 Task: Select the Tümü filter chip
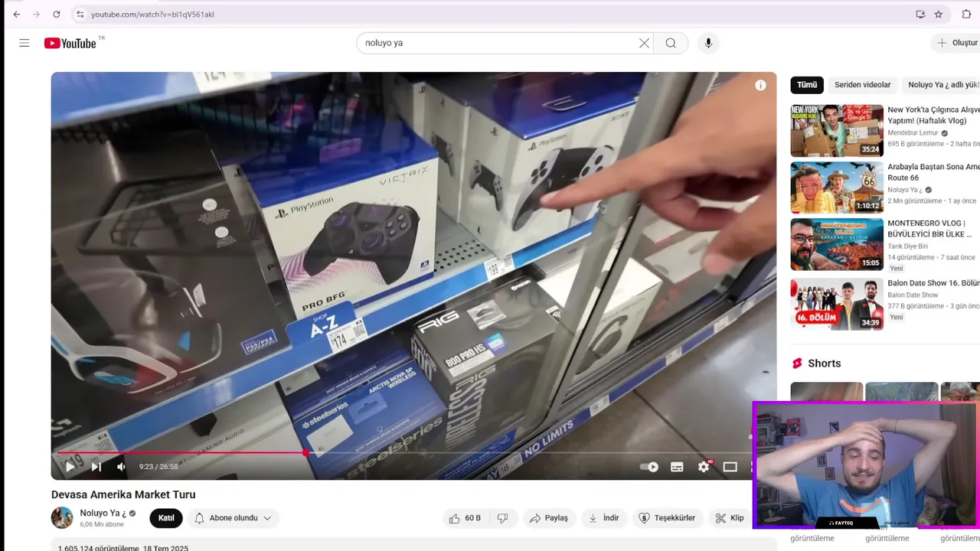pos(807,85)
